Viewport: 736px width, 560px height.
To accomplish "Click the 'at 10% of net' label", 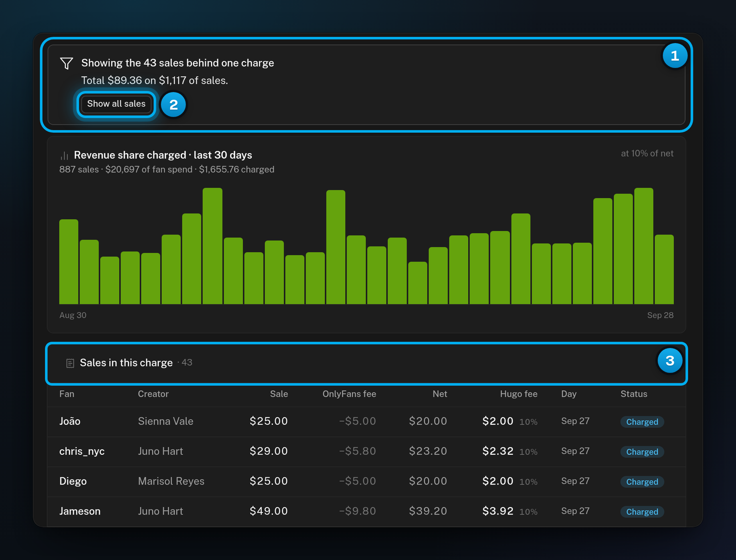I will (x=647, y=154).
